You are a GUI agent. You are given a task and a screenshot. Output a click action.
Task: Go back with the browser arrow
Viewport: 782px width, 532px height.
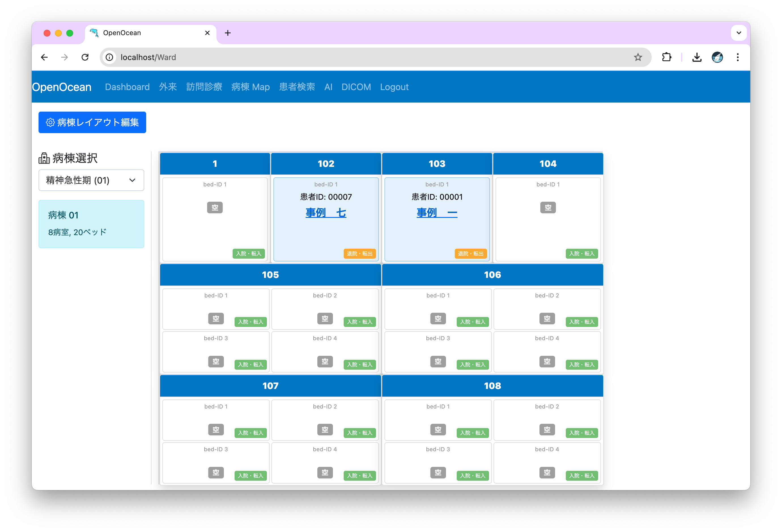coord(44,57)
